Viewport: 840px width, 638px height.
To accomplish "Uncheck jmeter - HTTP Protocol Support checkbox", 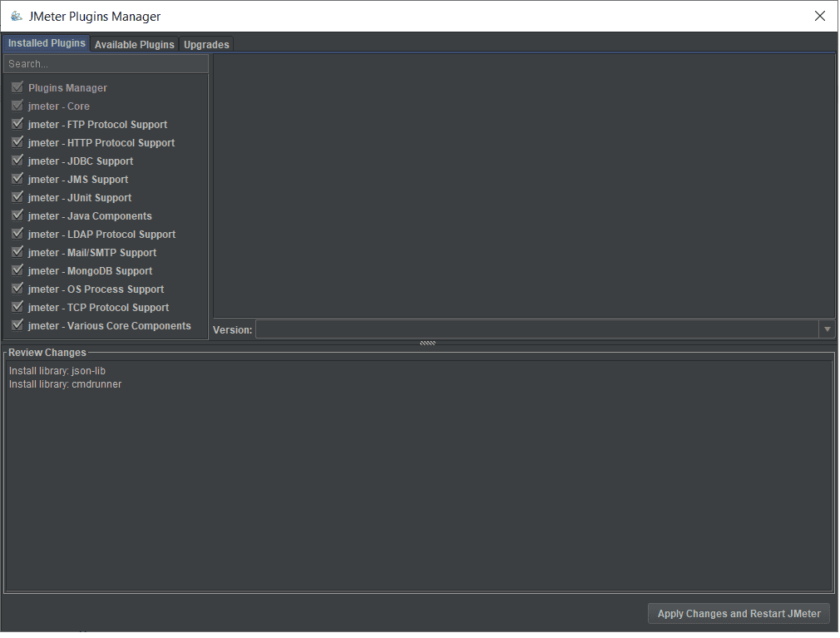I will tap(17, 142).
